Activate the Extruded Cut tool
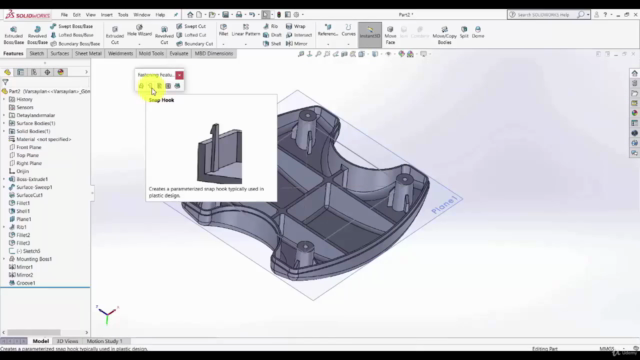This screenshot has height=360, width=640. (x=115, y=35)
